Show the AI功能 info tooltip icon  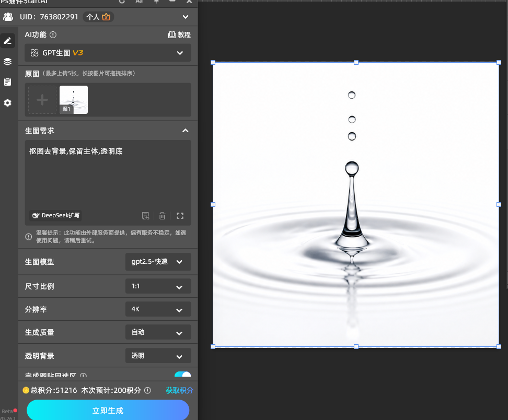click(53, 34)
